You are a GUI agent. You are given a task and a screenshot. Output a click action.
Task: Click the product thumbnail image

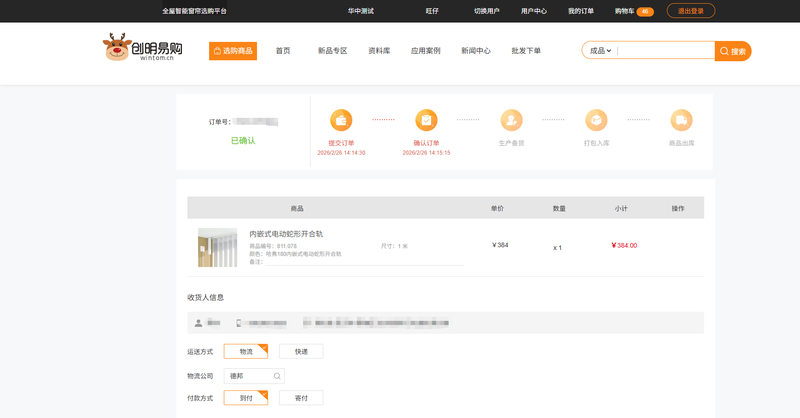218,248
